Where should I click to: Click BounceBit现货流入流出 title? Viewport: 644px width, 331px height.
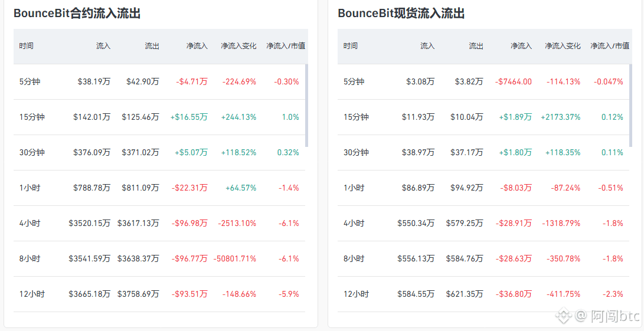[x=401, y=14]
